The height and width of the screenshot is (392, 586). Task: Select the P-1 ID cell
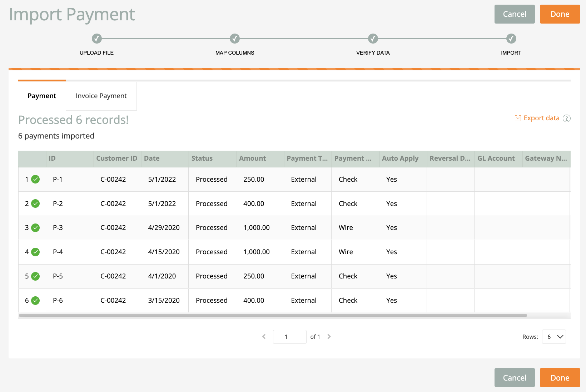pos(69,179)
